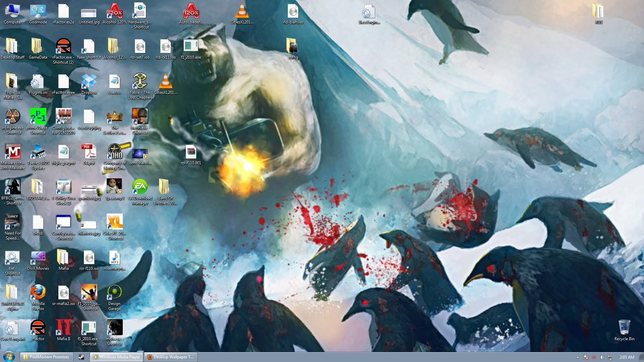Image resolution: width=644 pixels, height=362 pixels.
Task: Switch to PostMortem Promises taskbar window
Action: pyautogui.click(x=46, y=357)
